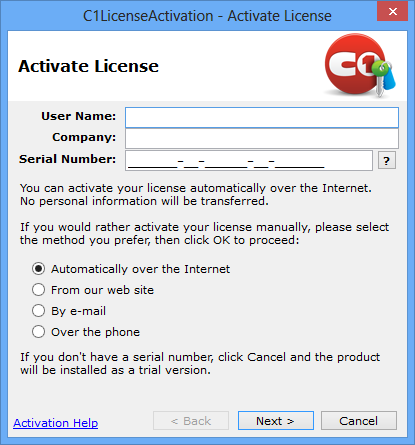This screenshot has height=445, width=415.
Task: Click the greyed-out < Back button
Action: [x=191, y=421]
